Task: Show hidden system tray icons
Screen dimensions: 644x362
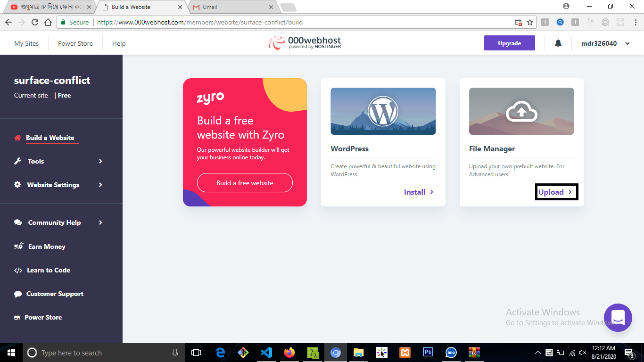Action: [x=538, y=353]
